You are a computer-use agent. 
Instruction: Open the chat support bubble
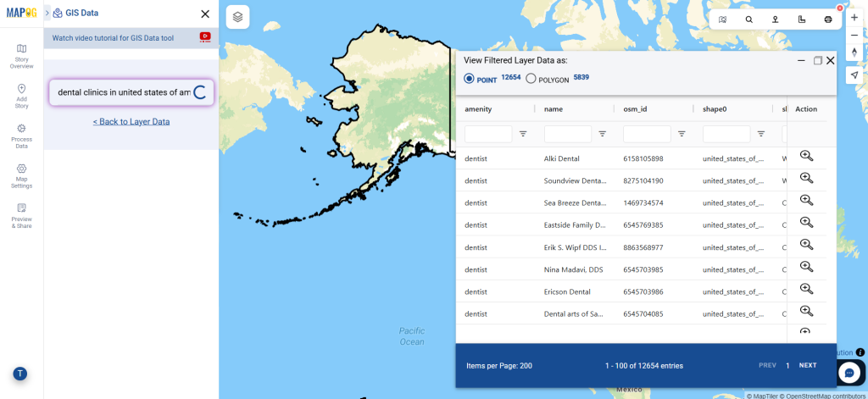[852, 372]
